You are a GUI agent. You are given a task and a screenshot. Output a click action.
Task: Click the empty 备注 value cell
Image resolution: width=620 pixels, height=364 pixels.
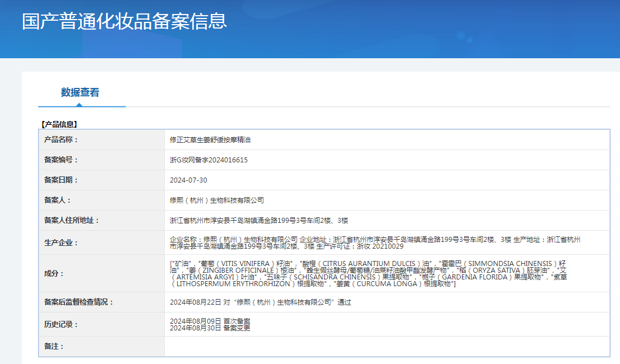pos(387,347)
